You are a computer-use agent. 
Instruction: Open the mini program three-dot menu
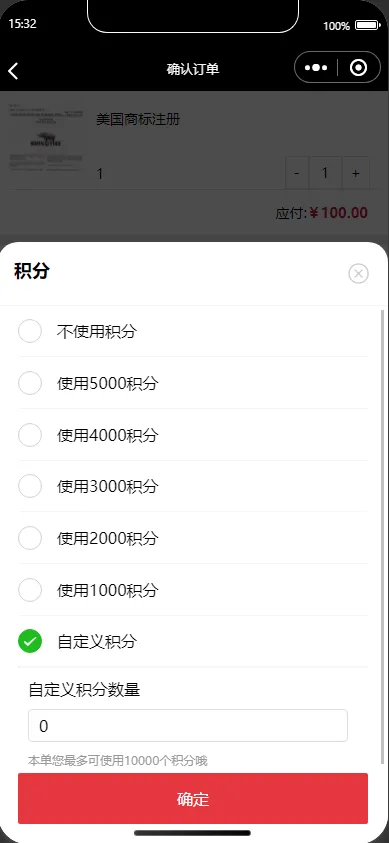(x=316, y=68)
